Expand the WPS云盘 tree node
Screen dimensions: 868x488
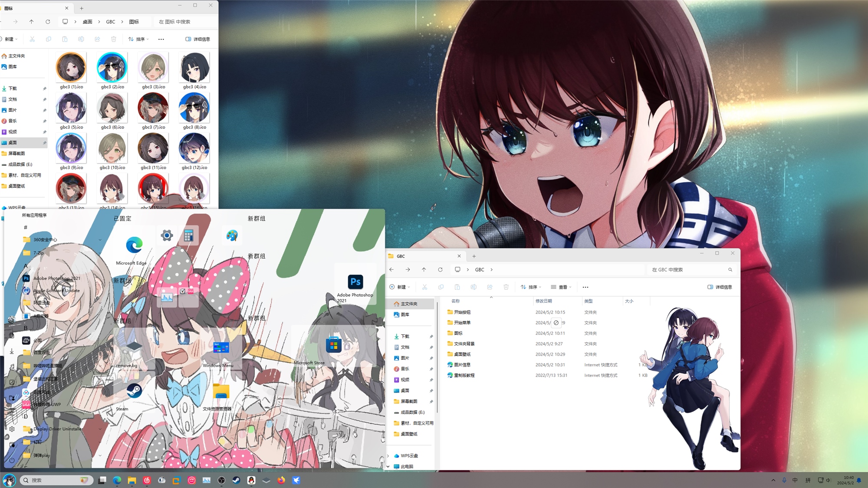388,456
